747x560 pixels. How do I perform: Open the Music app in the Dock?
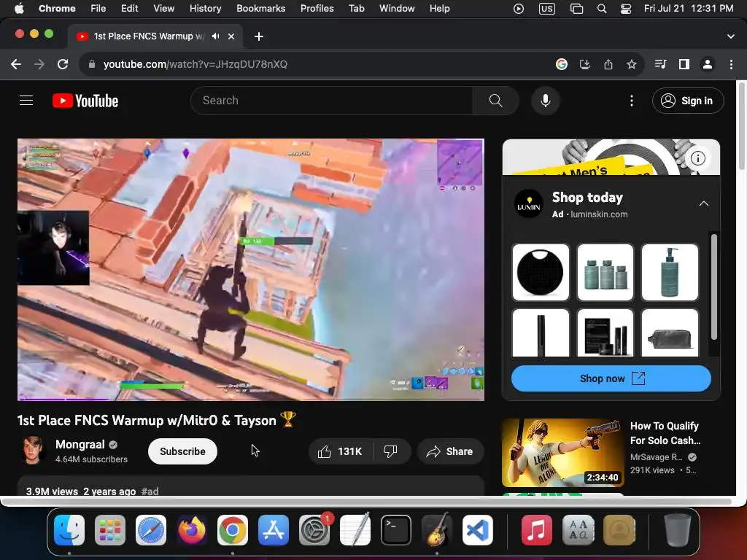536,530
